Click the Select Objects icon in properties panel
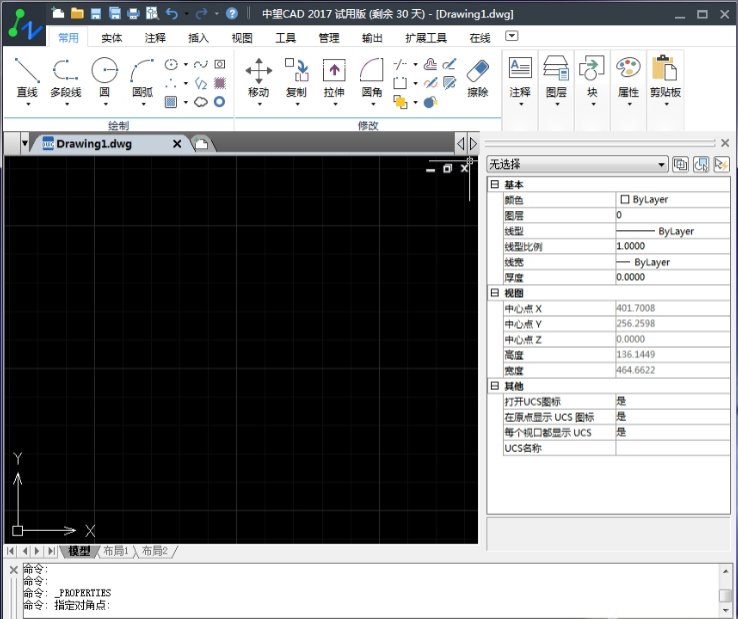738x619 pixels. (x=701, y=164)
